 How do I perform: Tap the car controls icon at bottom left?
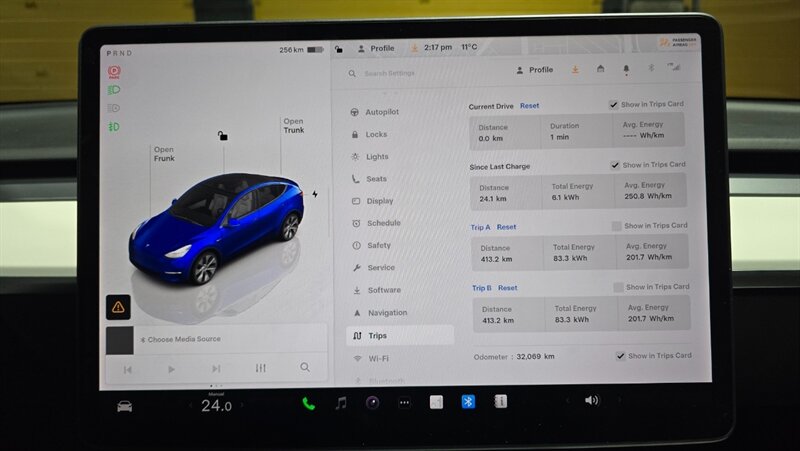(x=125, y=406)
